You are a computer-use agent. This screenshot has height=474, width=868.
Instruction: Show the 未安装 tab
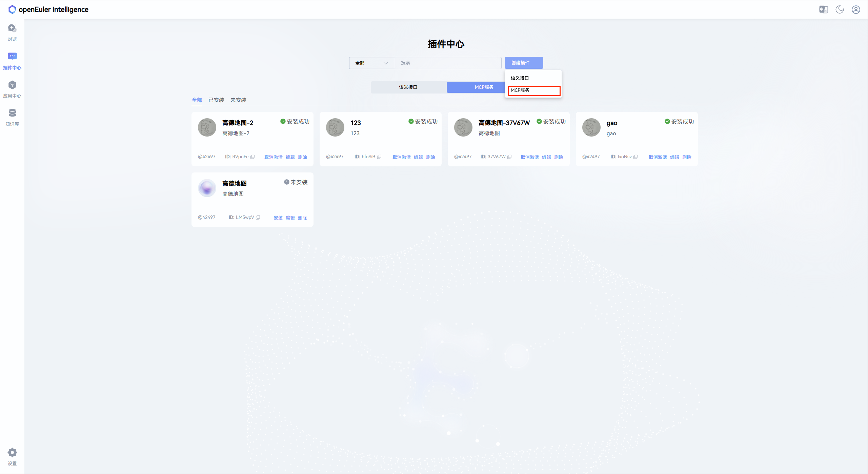pos(238,100)
